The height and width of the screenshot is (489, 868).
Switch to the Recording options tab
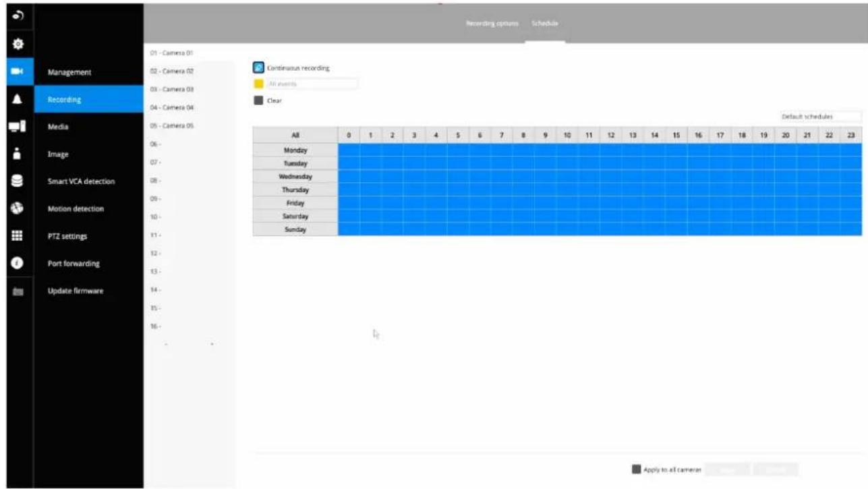click(x=492, y=24)
